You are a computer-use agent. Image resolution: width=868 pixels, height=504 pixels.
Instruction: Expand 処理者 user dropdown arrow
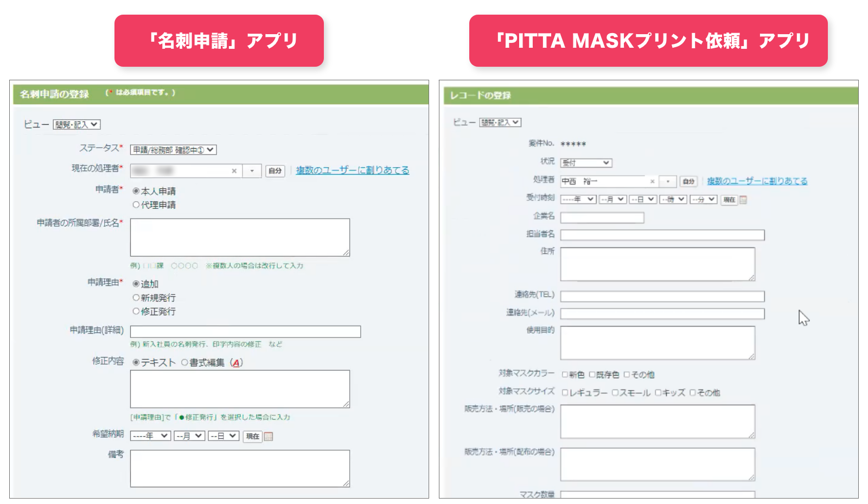668,181
